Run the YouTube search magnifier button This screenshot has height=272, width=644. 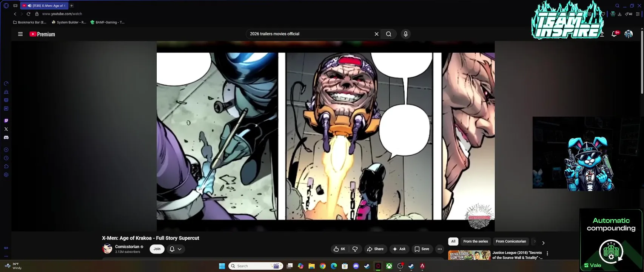click(388, 34)
